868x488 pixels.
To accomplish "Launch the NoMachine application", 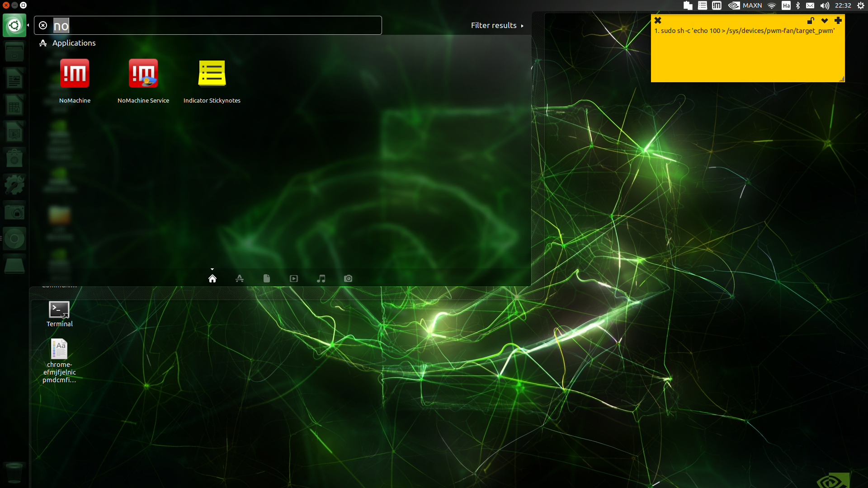I will tap(75, 74).
